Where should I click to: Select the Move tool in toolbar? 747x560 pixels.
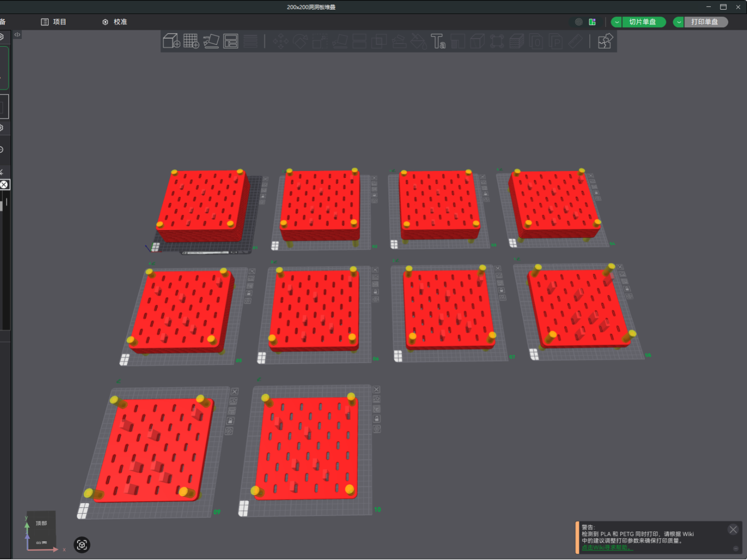click(281, 41)
